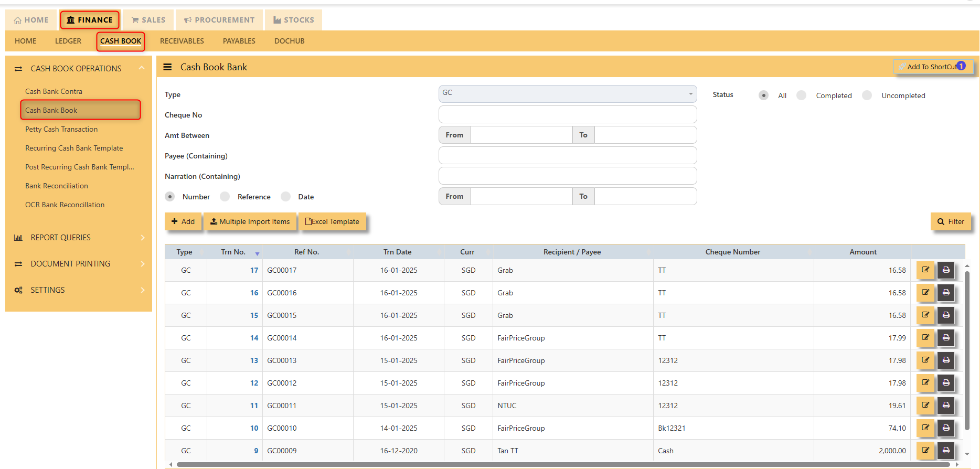Print the GC00014 entry
Screen dimensions: 980x469
coord(946,338)
